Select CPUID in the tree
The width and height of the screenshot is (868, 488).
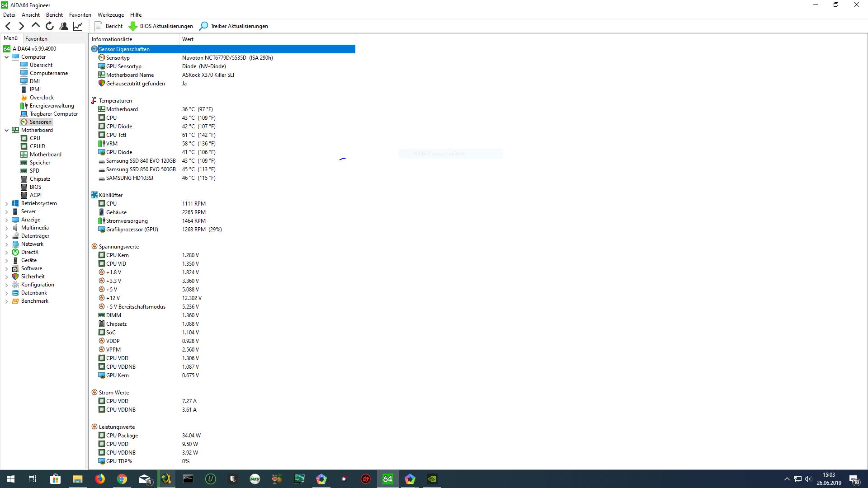pos(37,146)
